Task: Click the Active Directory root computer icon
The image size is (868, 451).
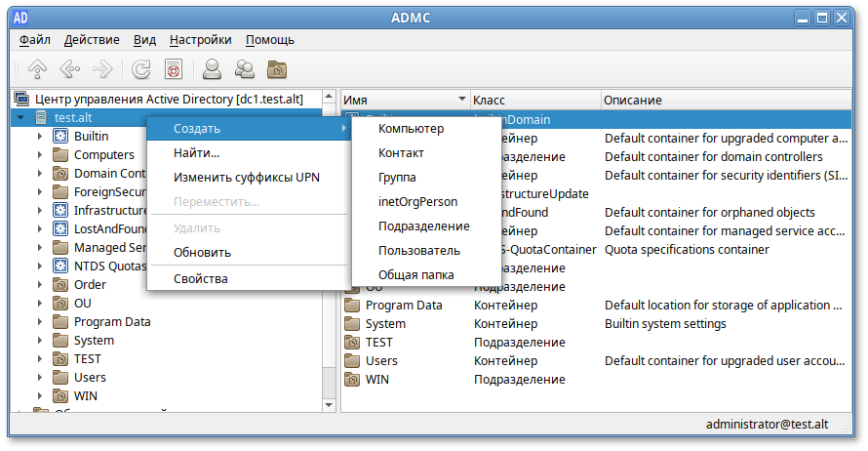Action: click(21, 100)
